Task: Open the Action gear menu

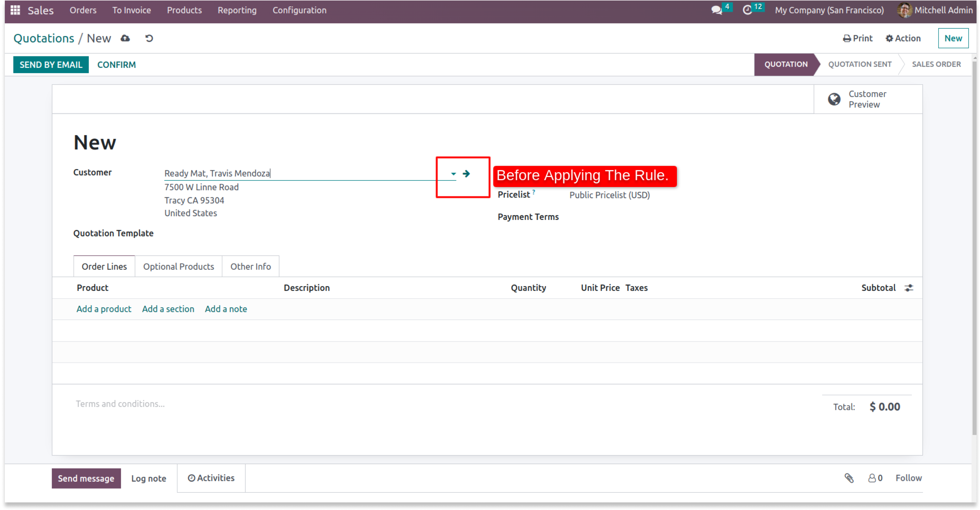Action: point(903,38)
